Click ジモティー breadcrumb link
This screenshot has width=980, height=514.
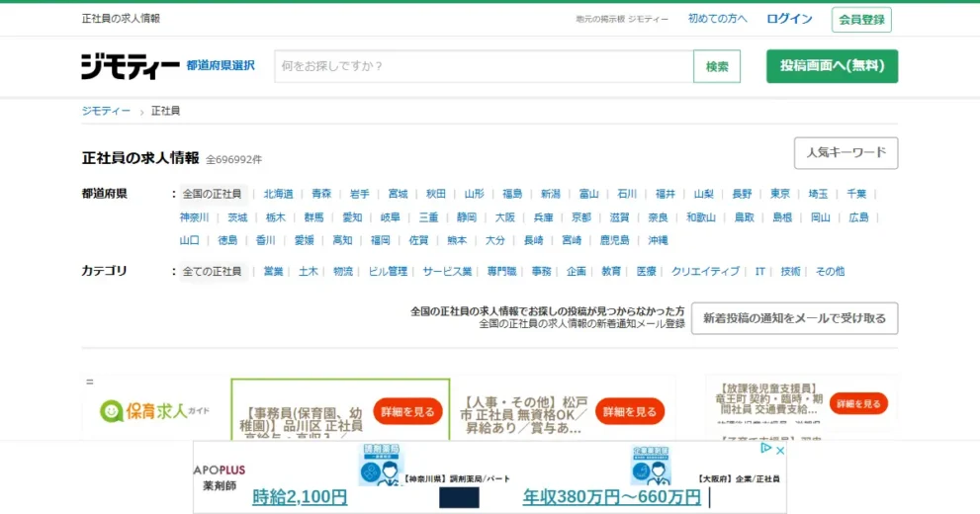point(106,111)
